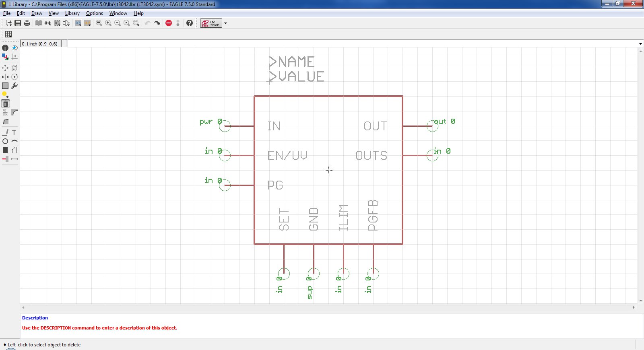Click the LTC SPICE button
The width and height of the screenshot is (644, 350).
click(x=211, y=23)
